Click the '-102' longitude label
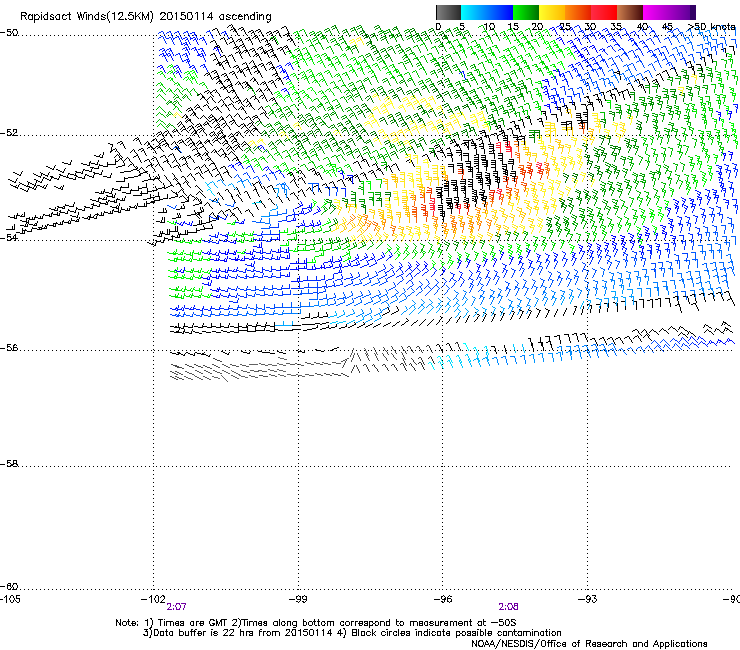Screen dimensions: 740x650 click(153, 599)
